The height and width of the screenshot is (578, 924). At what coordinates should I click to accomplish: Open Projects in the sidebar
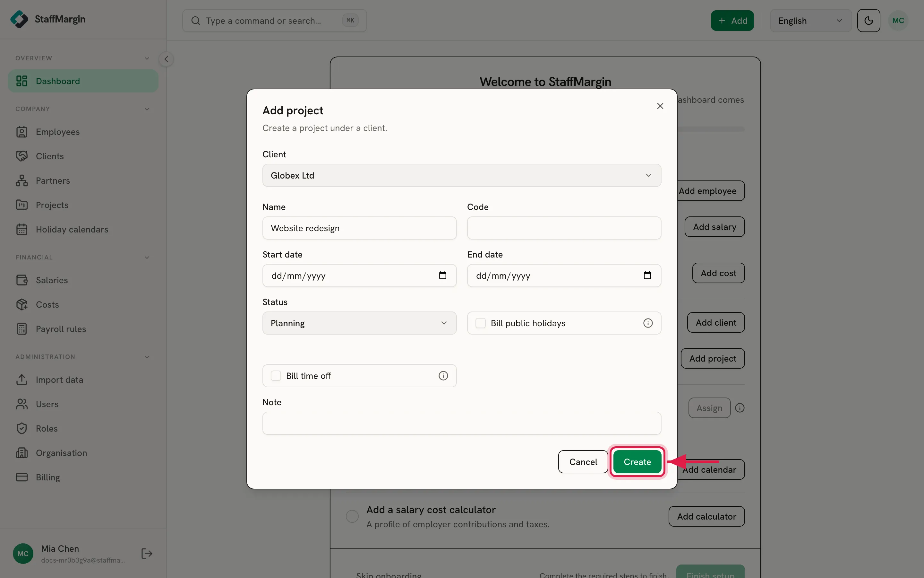(83, 205)
